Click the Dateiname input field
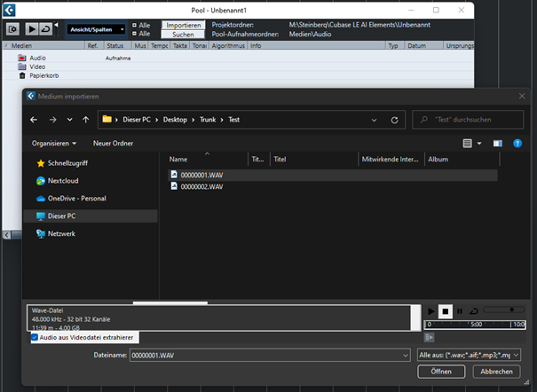This screenshot has height=392, width=537. [x=265, y=356]
